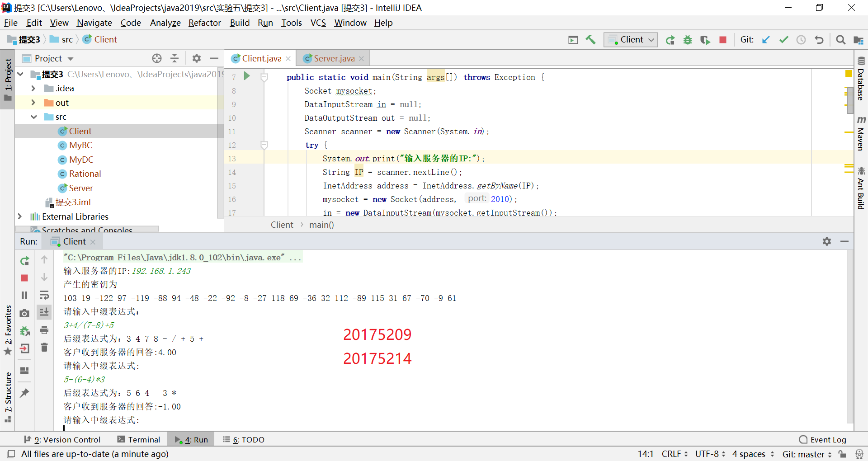868x461 pixels.
Task: Click Collapse All icon in the Project panel
Action: point(175,58)
